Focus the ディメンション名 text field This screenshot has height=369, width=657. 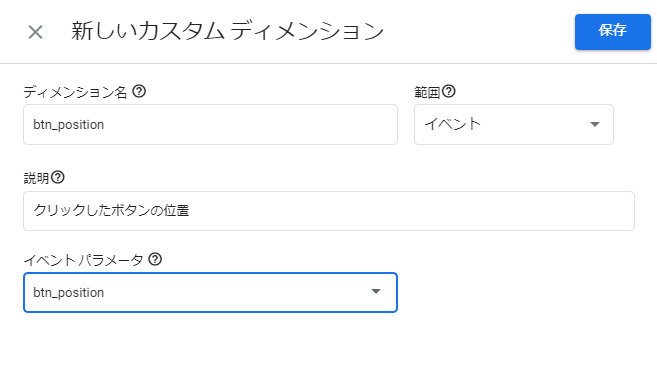(210, 124)
